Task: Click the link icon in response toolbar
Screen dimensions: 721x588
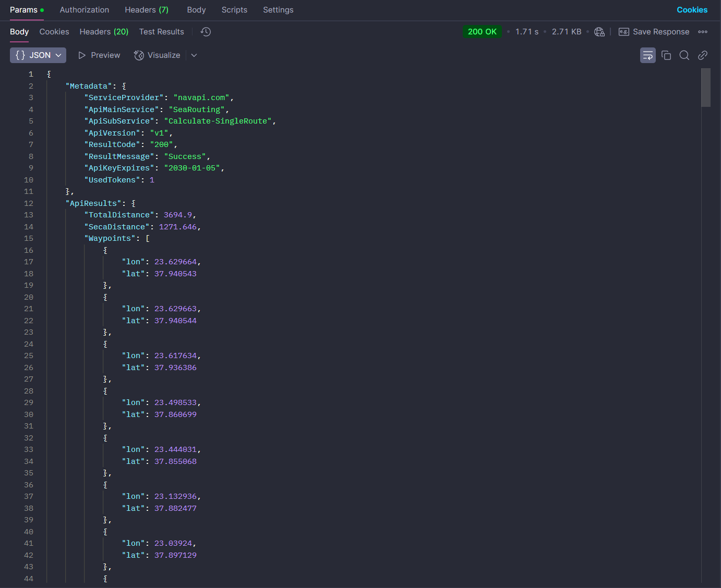Action: click(703, 55)
